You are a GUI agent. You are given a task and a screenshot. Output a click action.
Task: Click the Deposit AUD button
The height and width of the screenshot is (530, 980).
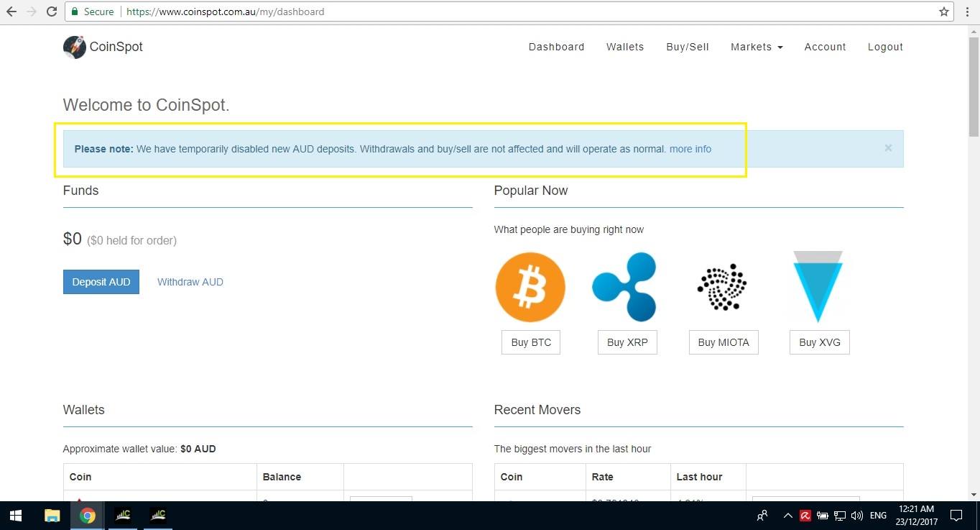101,282
